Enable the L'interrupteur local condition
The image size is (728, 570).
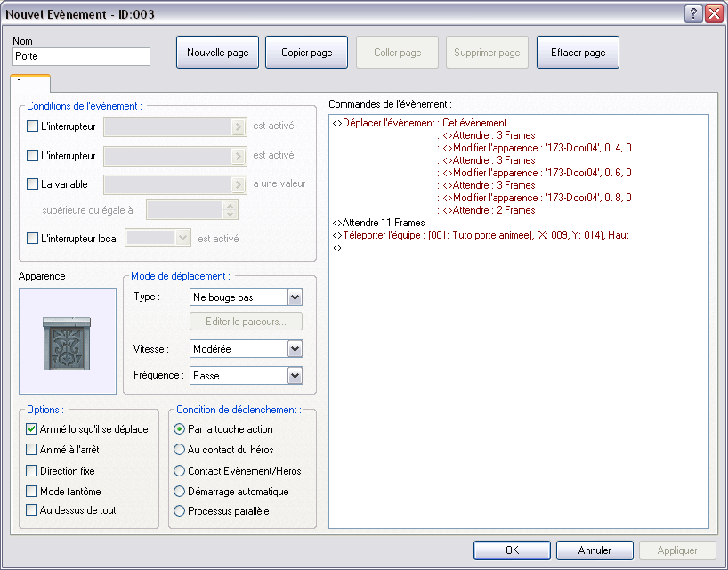coord(32,239)
